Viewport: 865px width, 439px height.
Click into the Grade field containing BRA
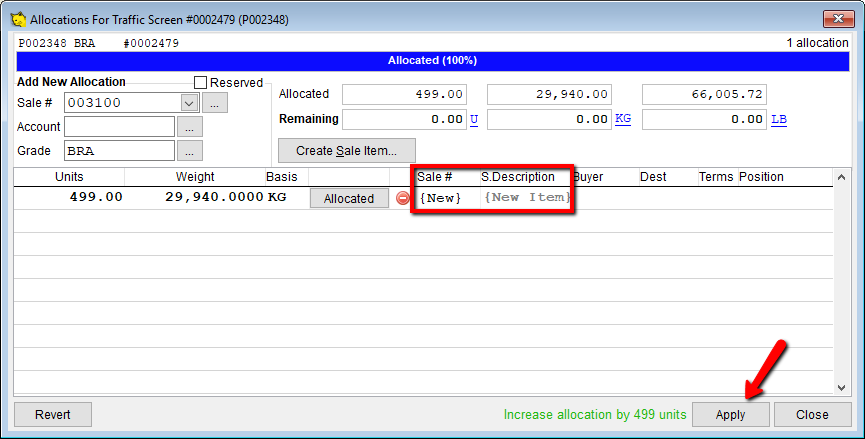click(x=120, y=151)
